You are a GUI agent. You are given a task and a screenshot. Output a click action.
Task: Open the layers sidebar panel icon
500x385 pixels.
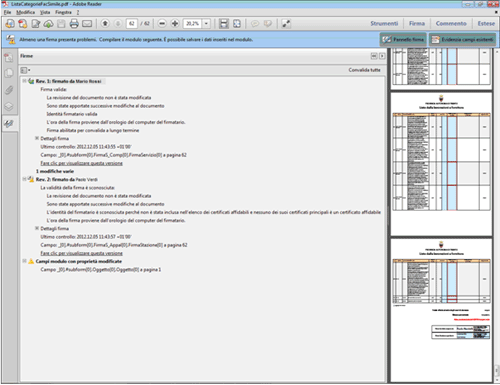pyautogui.click(x=9, y=107)
